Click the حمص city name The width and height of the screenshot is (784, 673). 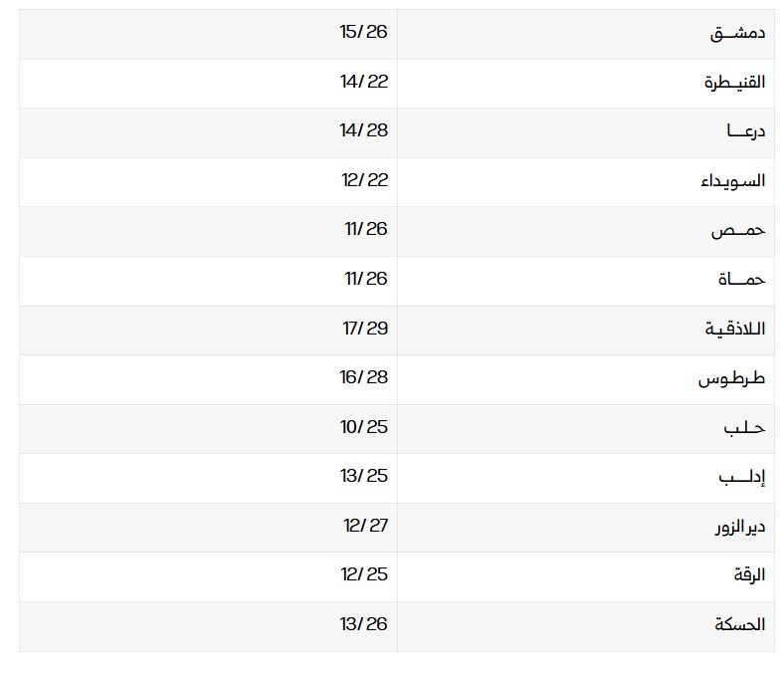(x=737, y=230)
